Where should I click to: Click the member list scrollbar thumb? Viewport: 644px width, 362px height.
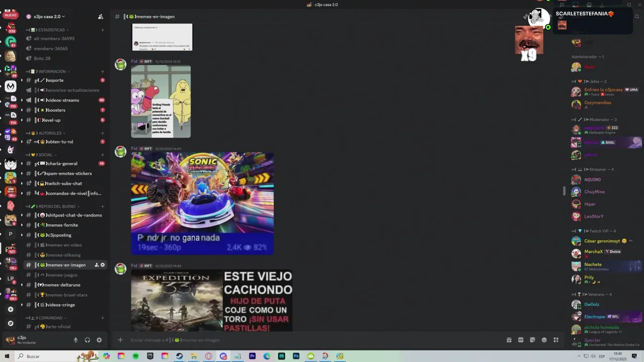[564, 191]
